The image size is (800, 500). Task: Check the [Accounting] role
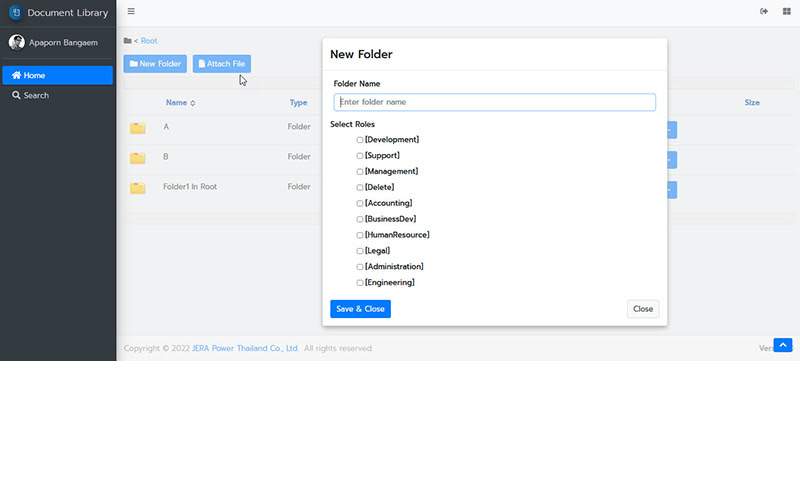pyautogui.click(x=360, y=203)
